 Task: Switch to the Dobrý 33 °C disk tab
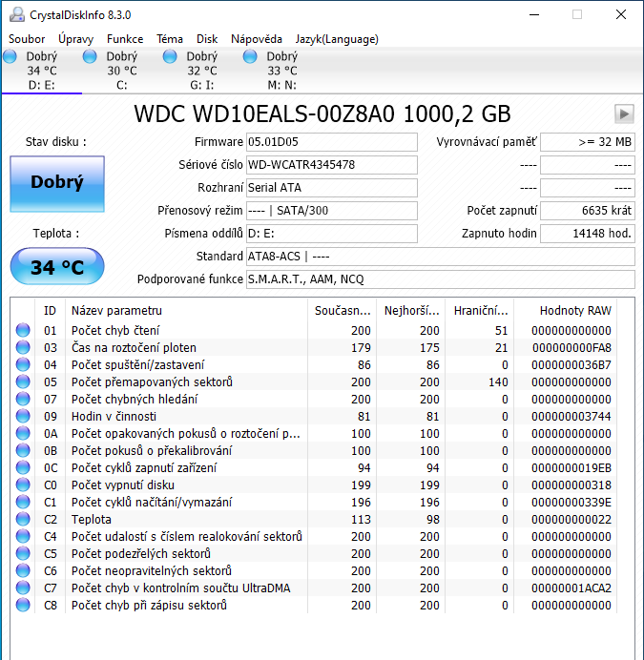[281, 71]
